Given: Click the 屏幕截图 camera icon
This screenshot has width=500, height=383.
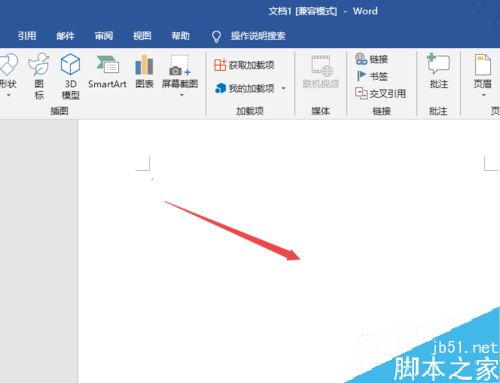Looking at the screenshot, I should pos(180,65).
